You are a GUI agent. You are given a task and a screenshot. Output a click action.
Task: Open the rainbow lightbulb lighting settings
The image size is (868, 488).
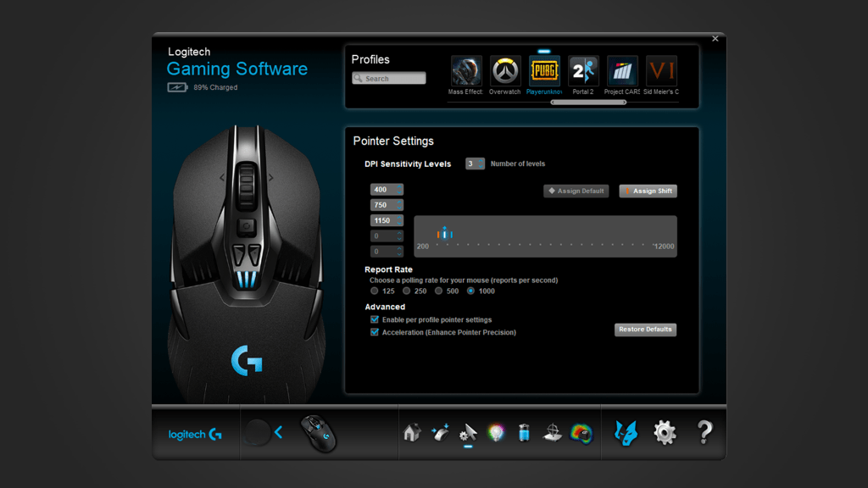pyautogui.click(x=497, y=433)
